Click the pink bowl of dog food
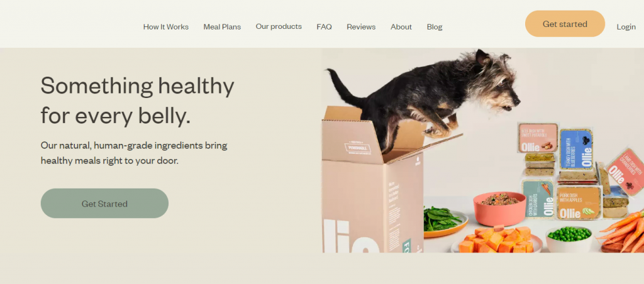644x284 pixels. point(499,208)
